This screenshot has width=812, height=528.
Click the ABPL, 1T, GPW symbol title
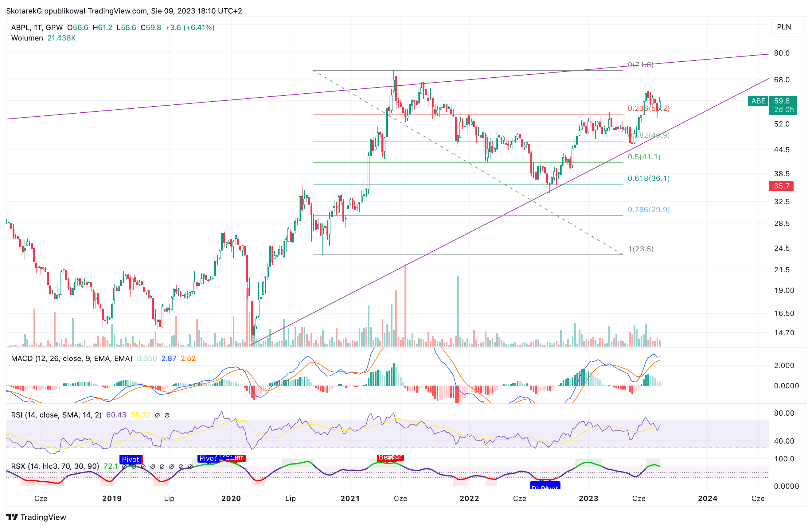coord(37,28)
